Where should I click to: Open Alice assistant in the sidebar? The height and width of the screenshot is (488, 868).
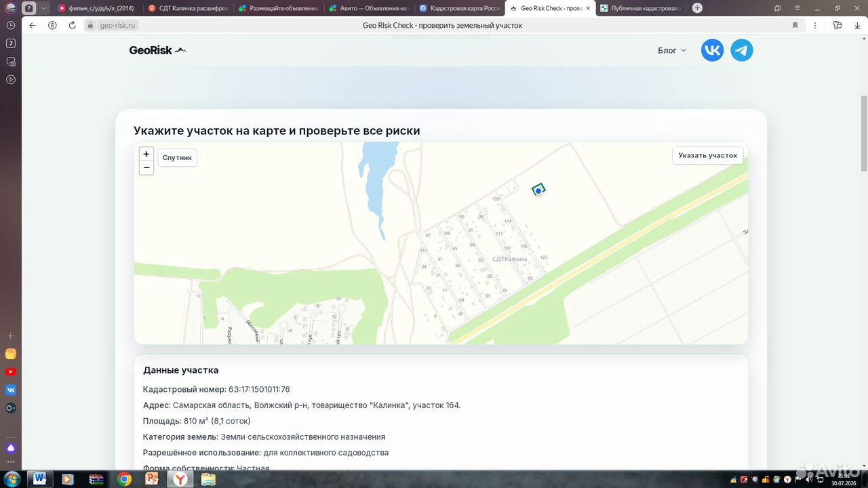[x=11, y=448]
